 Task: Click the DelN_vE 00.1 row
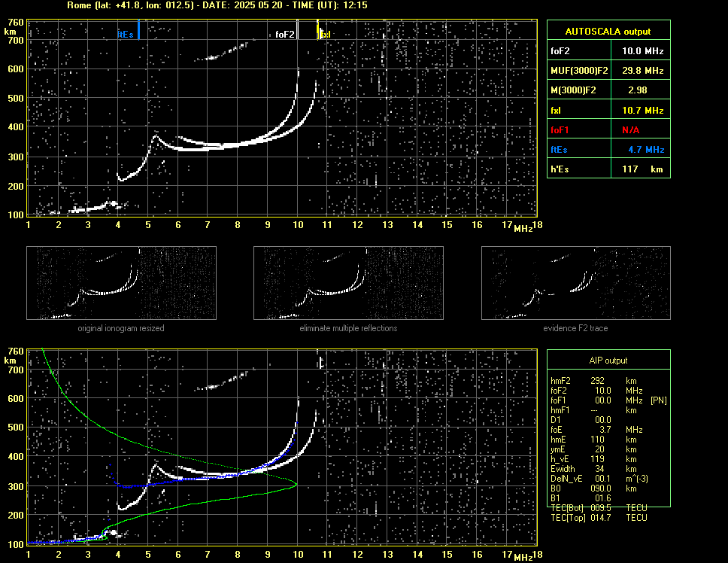(x=599, y=479)
